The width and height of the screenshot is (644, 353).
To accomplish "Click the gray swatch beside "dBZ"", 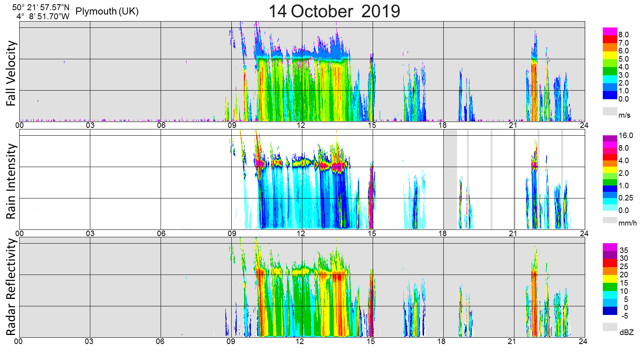I will click(x=610, y=327).
